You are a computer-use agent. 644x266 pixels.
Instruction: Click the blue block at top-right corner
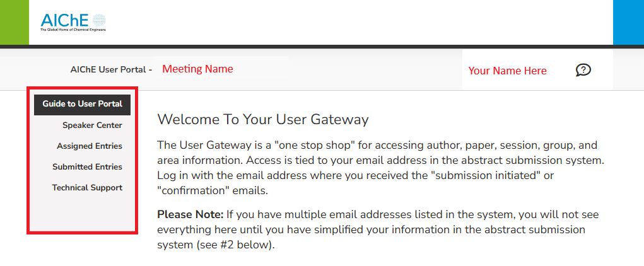pyautogui.click(x=628, y=22)
